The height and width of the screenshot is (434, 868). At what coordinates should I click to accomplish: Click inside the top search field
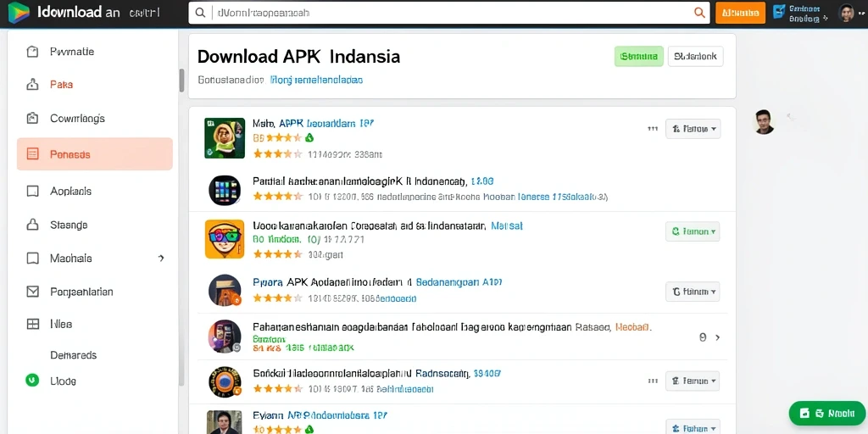coord(449,13)
